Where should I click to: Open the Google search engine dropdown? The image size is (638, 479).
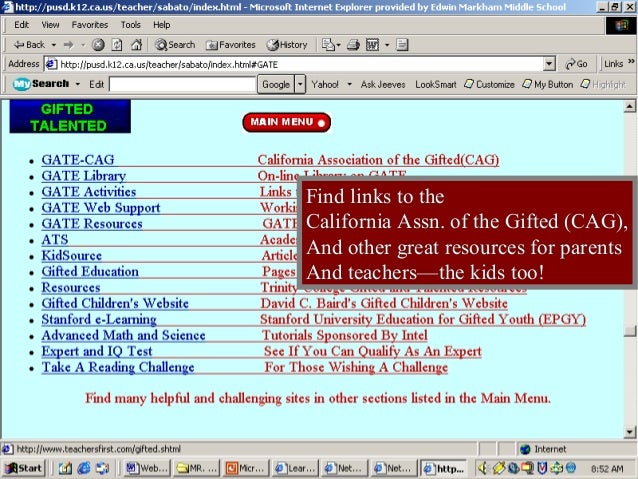[300, 84]
